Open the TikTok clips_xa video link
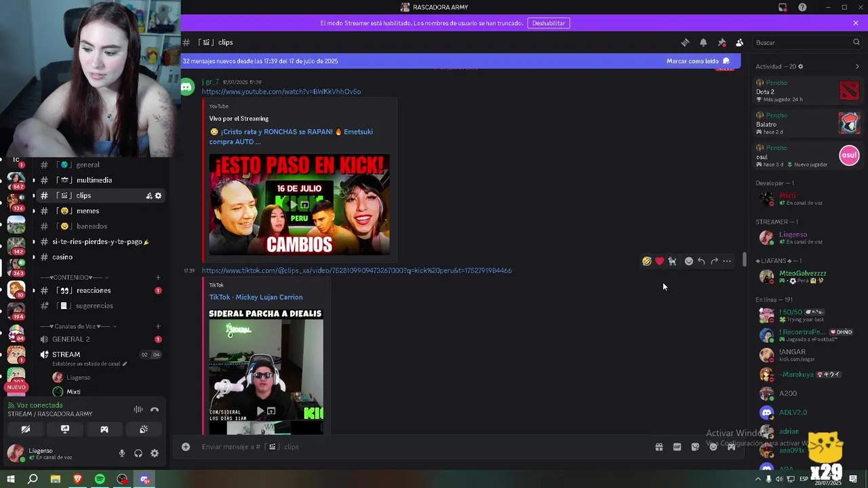Viewport: 868px width, 488px height. click(x=357, y=270)
